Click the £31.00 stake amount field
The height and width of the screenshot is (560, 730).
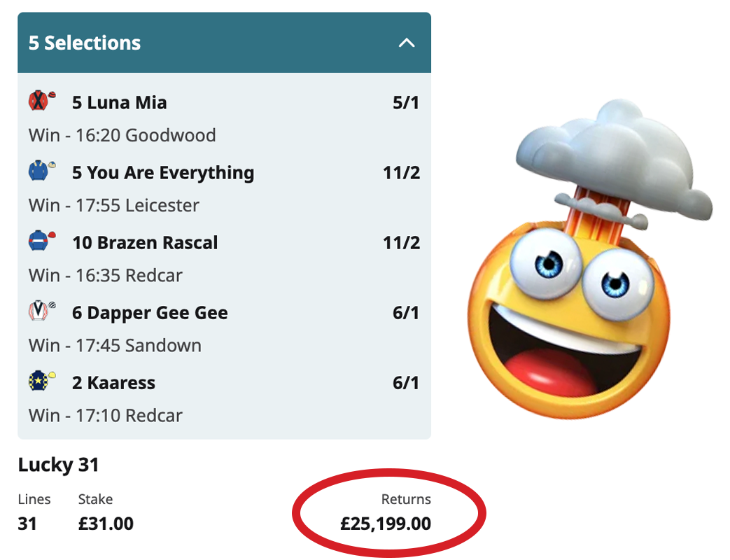coord(106,523)
